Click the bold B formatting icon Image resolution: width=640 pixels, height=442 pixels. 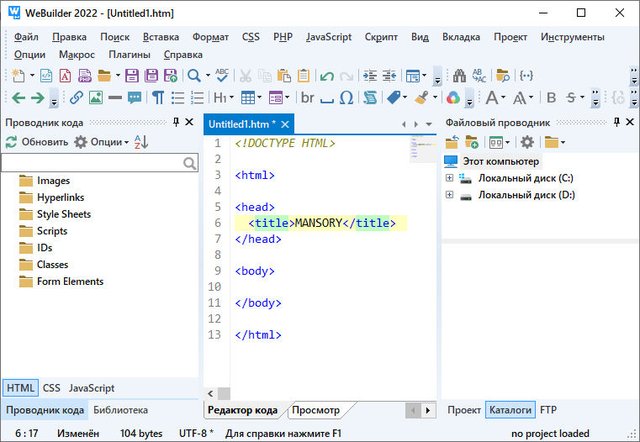(550, 98)
